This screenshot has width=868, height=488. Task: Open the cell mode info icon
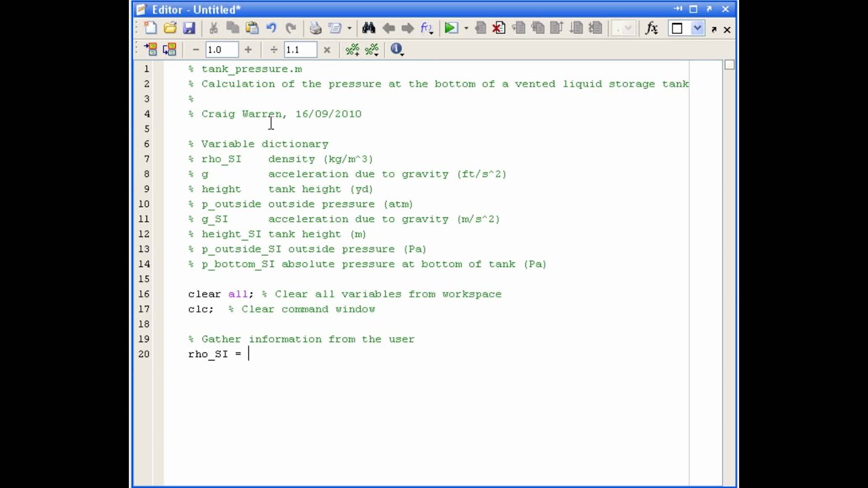tap(397, 49)
